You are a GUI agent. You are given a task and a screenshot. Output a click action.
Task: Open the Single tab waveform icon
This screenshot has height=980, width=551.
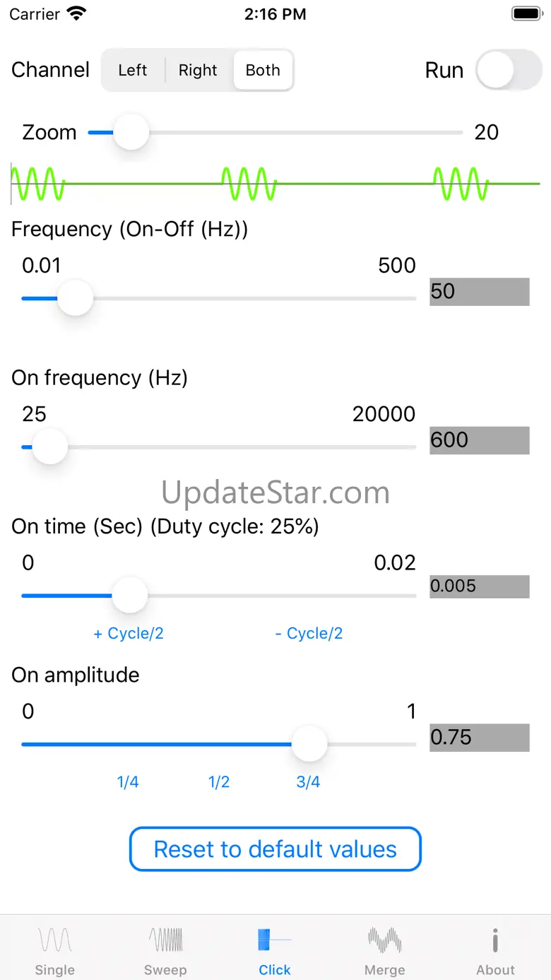click(55, 940)
